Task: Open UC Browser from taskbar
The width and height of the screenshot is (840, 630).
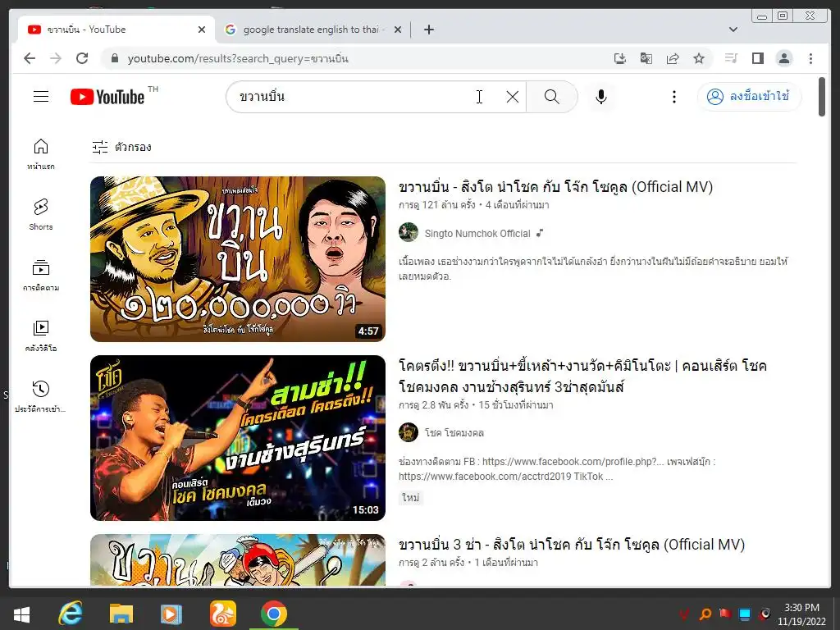Action: 222,614
